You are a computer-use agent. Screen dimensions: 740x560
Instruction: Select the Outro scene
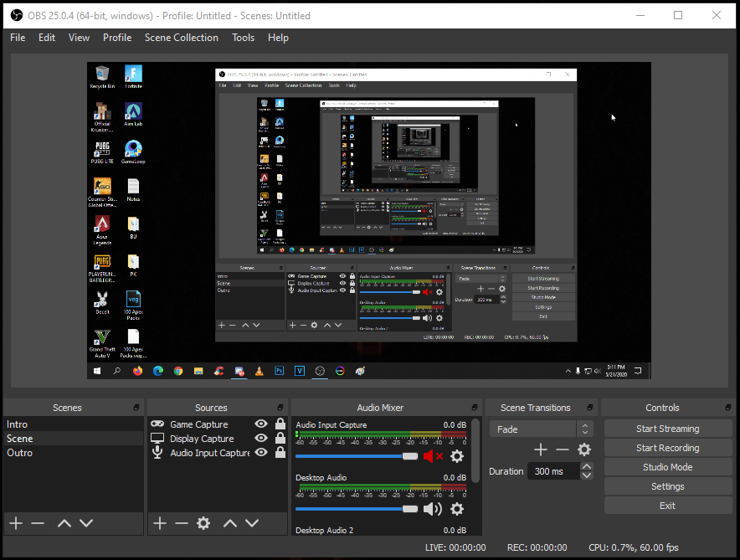coord(18,452)
